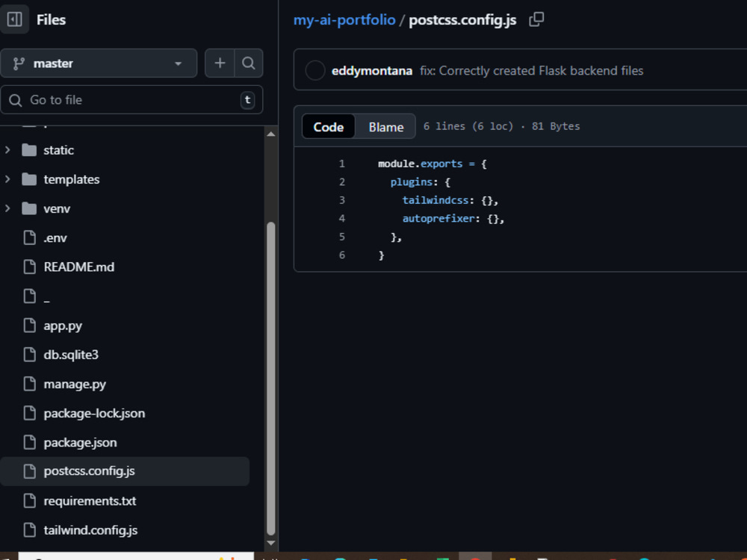This screenshot has height=560, width=747.
Task: Click the tailwind.config.js file icon
Action: pos(30,530)
